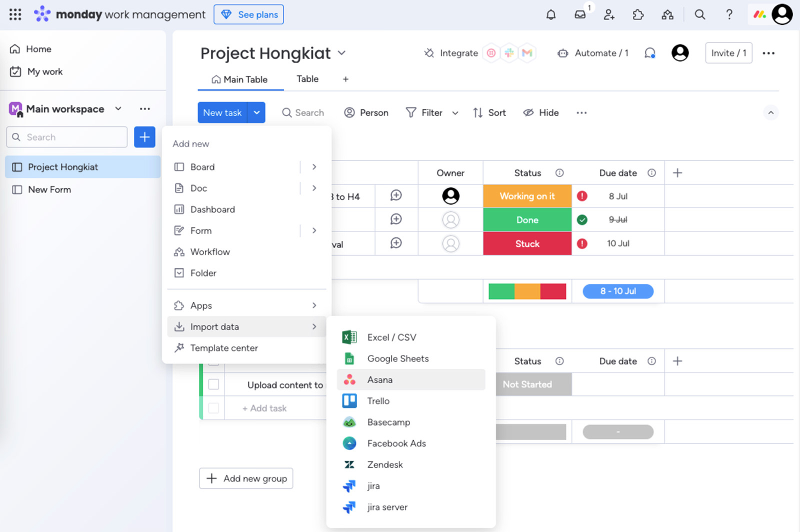Screen dimensions: 800x532
Task: Click the Gmail integration icon
Action: pos(527,53)
